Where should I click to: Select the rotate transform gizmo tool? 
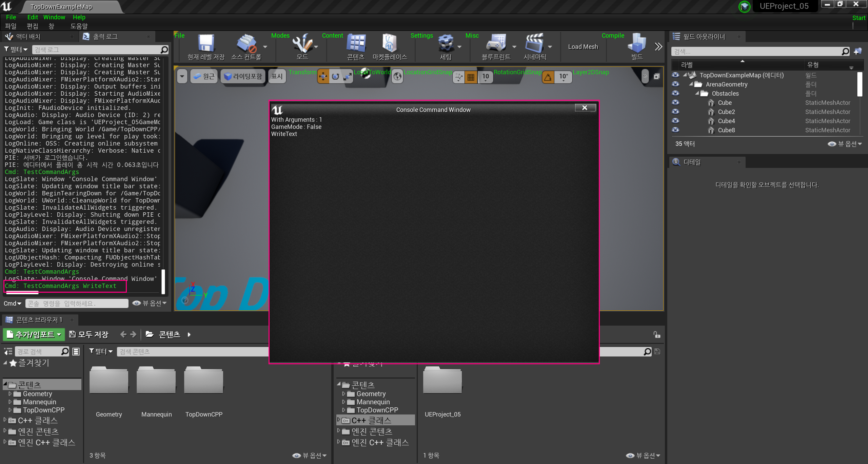335,77
